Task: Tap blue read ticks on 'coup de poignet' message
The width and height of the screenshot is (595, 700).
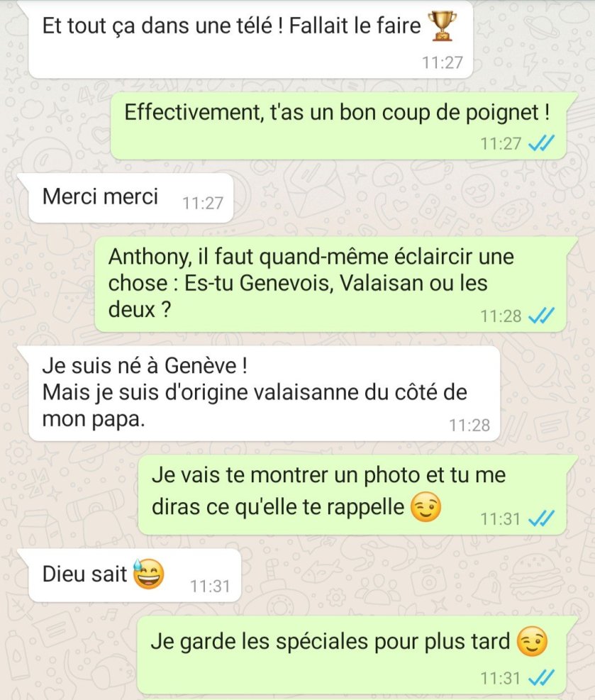Action: tap(541, 143)
